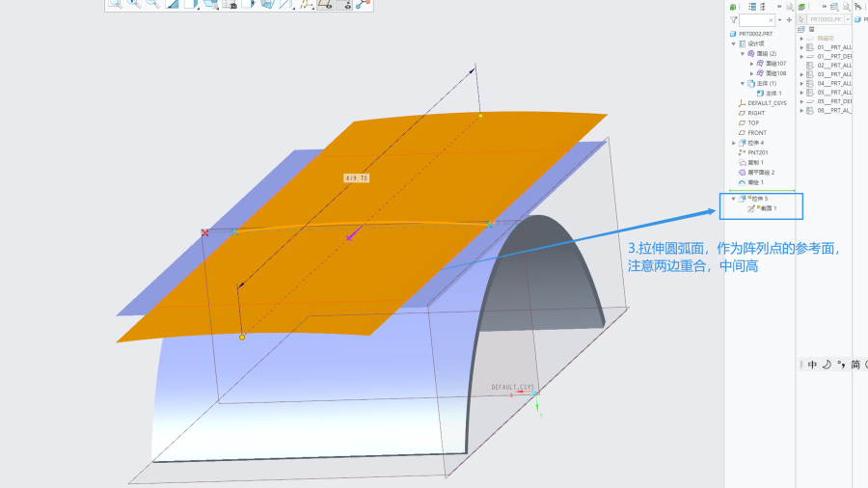The width and height of the screenshot is (868, 488).
Task: Expand the 01__PRT_ALL layer entry
Action: coord(801,46)
